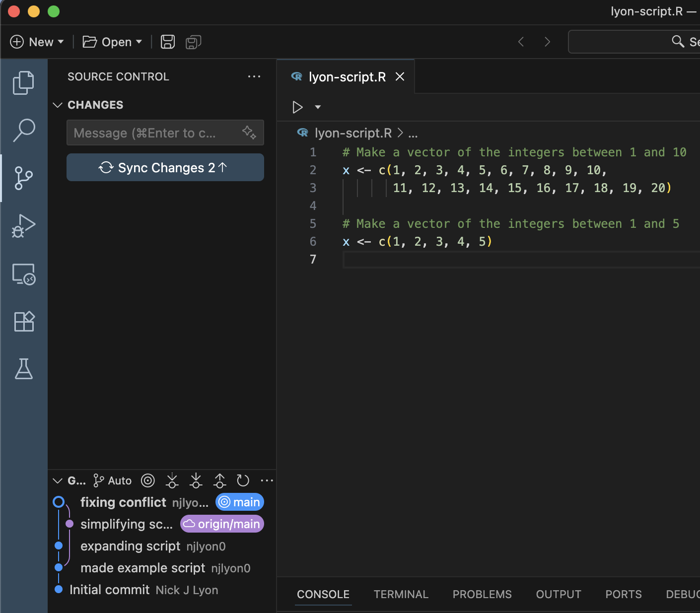Open the Extensions view
This screenshot has width=700, height=613.
[x=23, y=321]
